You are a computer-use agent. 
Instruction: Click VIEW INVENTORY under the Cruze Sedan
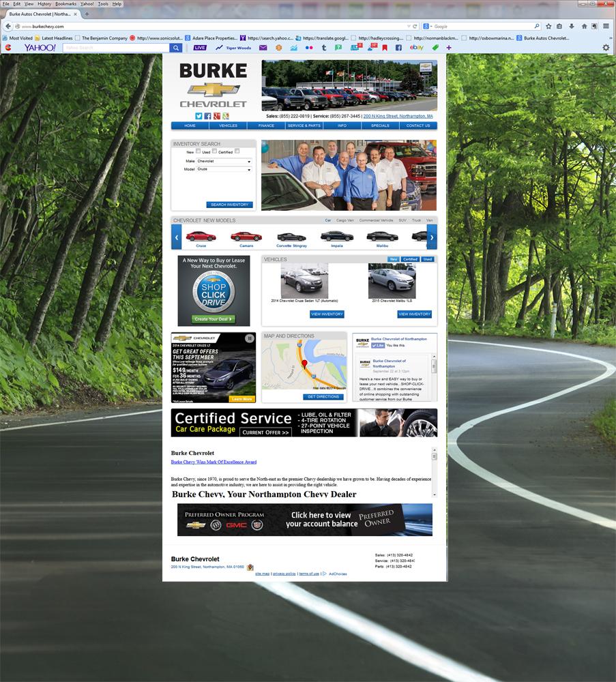[327, 314]
